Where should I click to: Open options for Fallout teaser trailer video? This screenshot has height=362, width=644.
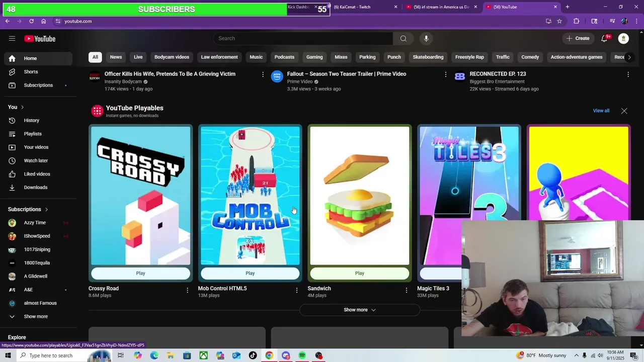coord(445,74)
